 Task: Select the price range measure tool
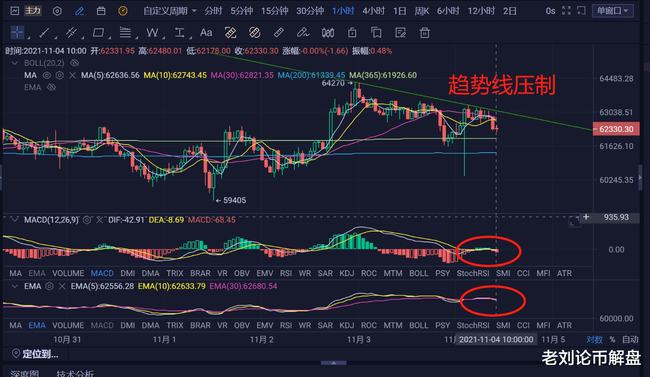(x=179, y=32)
